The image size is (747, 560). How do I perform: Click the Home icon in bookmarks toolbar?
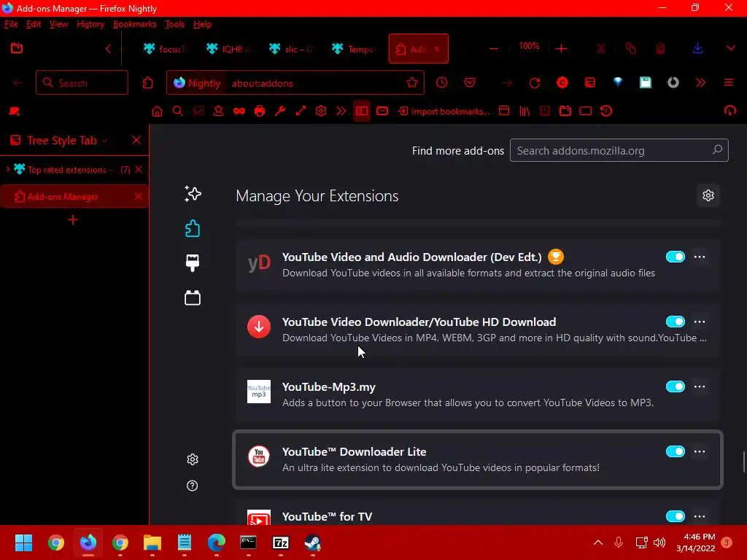(157, 111)
